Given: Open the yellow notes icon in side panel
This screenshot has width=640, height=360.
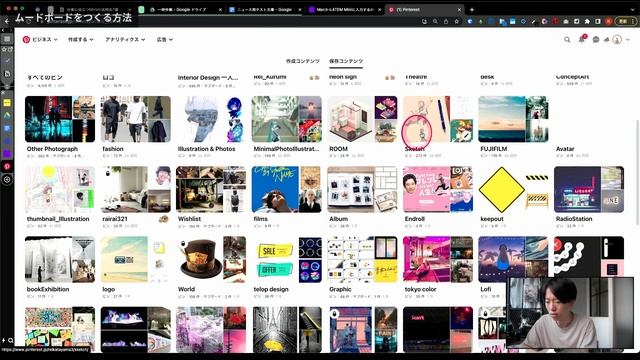Looking at the screenshot, I should [7, 103].
